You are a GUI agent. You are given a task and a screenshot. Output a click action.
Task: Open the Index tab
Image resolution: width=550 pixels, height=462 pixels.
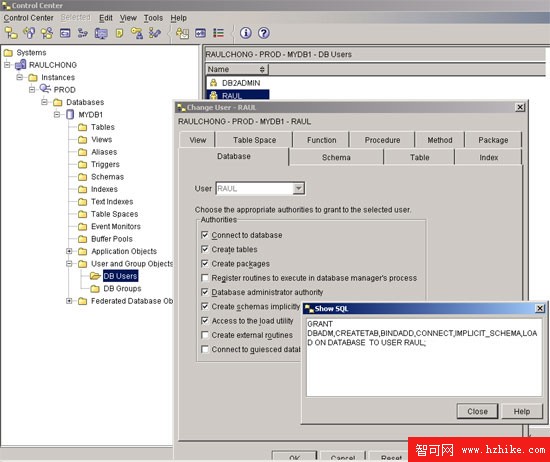[x=489, y=158]
